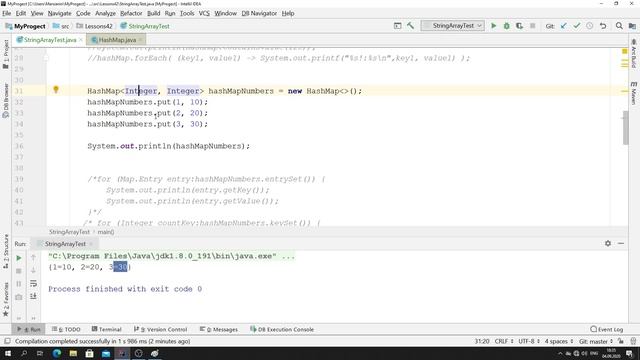Toggle tool window bars via bottom-left status icon
The image size is (640, 360).
coord(7,341)
